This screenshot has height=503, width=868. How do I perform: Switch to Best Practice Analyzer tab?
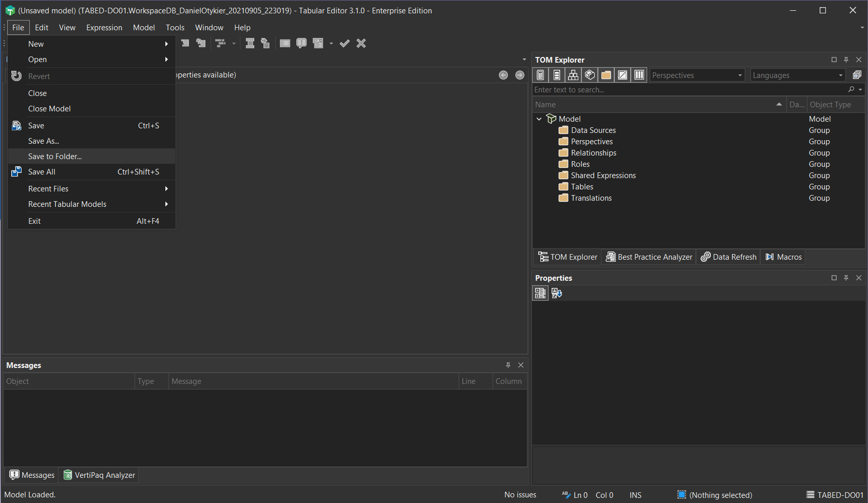click(x=649, y=257)
